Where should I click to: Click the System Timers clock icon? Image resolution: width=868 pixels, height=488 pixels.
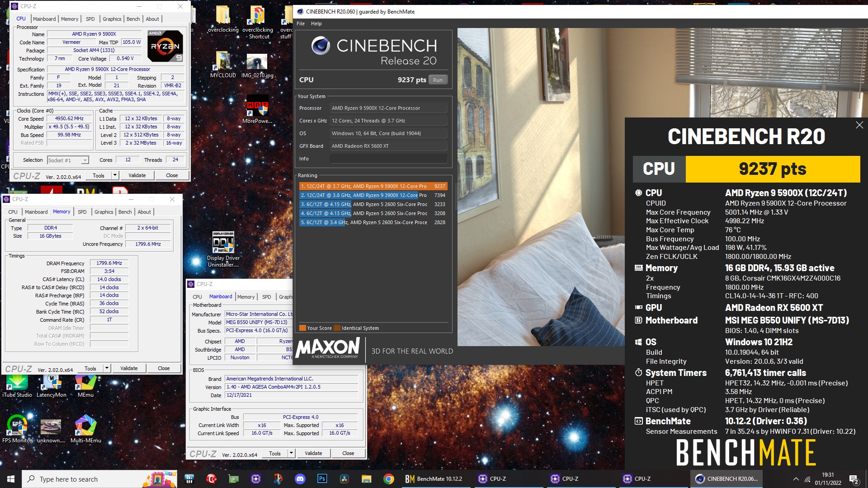(638, 373)
